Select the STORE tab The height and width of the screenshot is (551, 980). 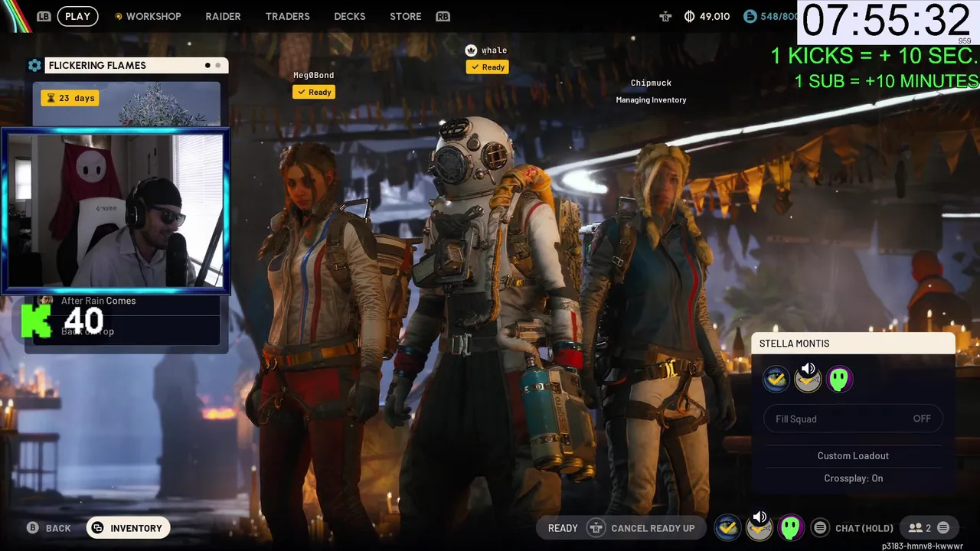[x=406, y=16]
